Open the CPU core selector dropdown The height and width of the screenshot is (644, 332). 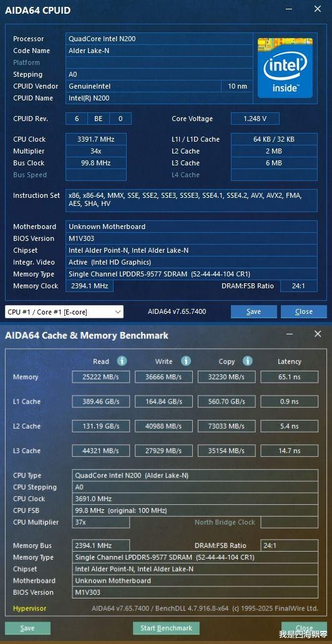64,312
